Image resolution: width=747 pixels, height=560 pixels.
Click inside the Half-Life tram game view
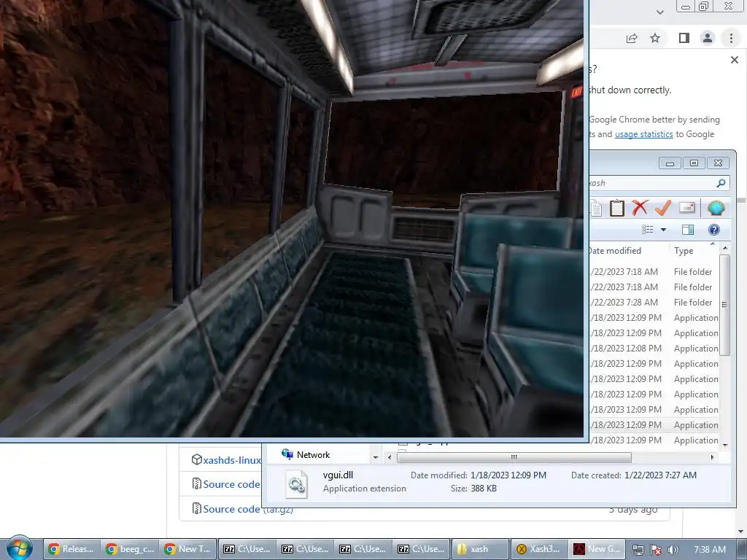coord(292,219)
